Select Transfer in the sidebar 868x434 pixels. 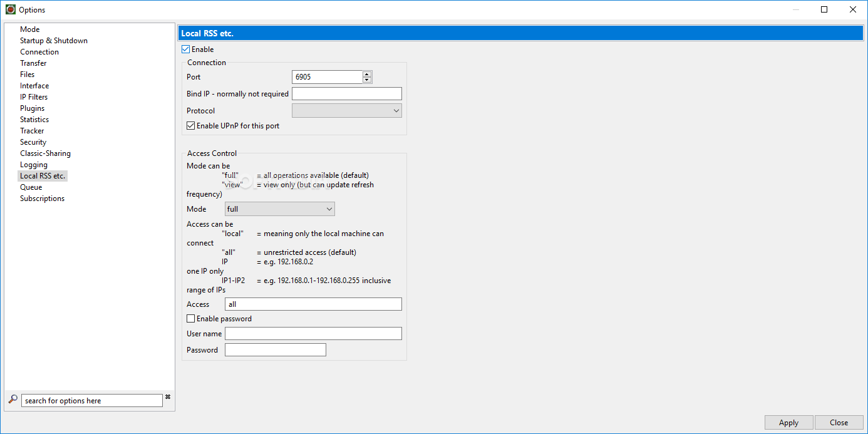(x=33, y=63)
